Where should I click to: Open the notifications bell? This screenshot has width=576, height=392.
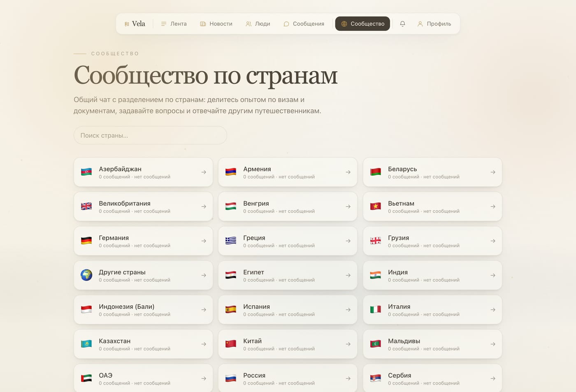(402, 24)
